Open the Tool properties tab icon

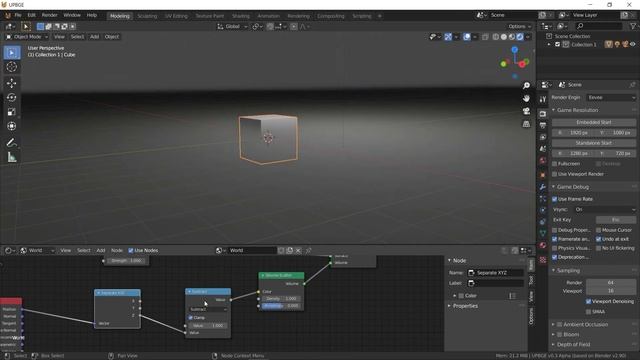point(543,100)
